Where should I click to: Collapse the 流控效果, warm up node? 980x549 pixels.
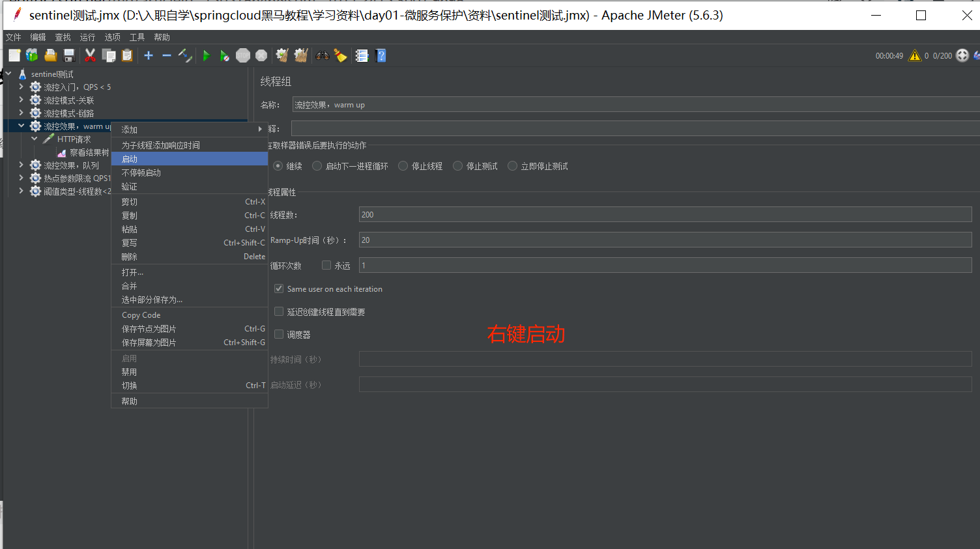tap(22, 126)
